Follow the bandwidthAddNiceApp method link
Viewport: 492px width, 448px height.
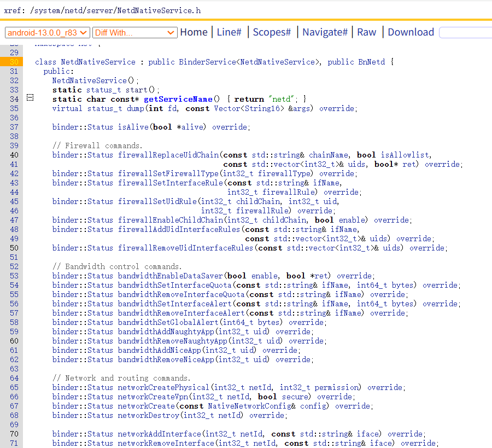(x=160, y=350)
